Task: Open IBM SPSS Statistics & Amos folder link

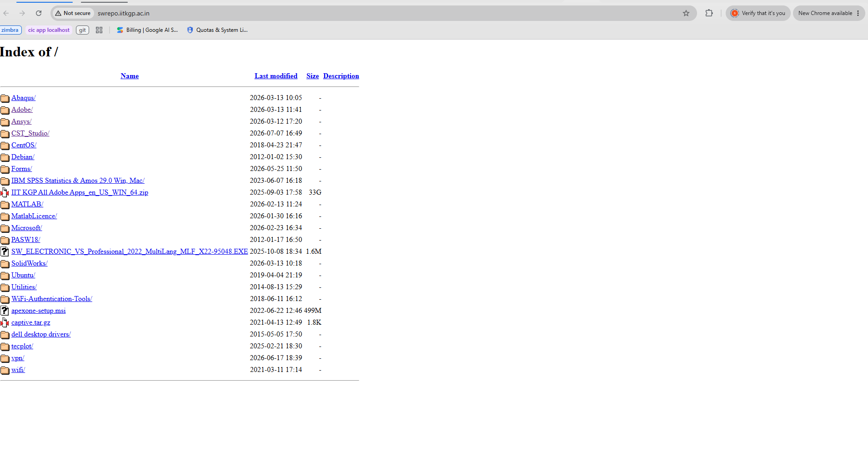Action: [78, 181]
